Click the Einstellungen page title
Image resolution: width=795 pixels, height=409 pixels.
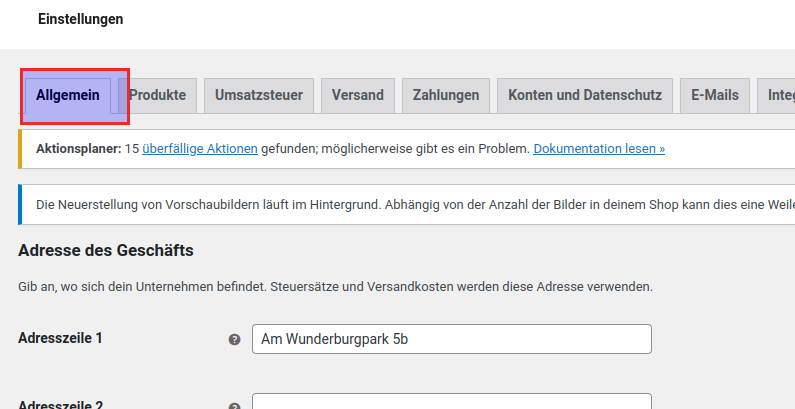[81, 19]
